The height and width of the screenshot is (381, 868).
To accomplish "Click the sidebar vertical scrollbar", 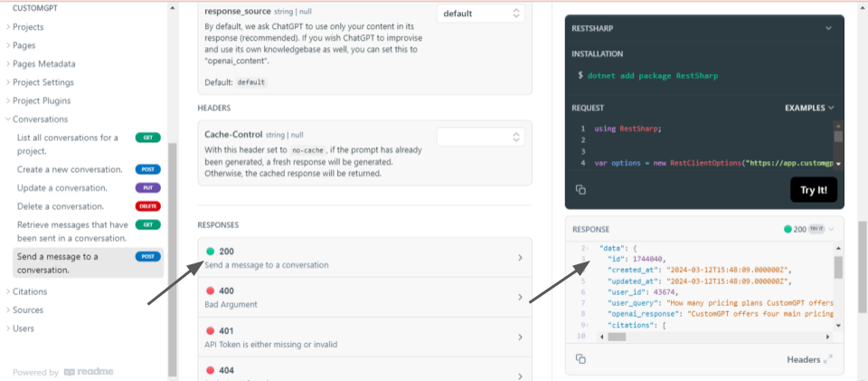I will 172,258.
